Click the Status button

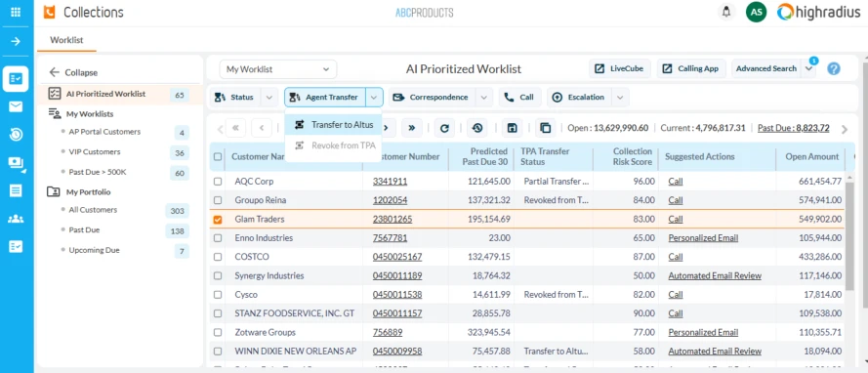(x=234, y=98)
